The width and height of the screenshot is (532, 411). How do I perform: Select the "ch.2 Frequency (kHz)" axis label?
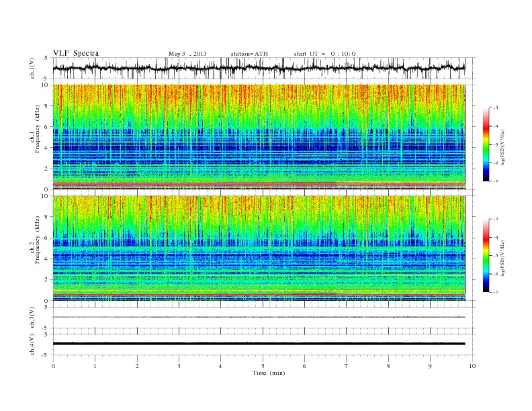coord(35,240)
